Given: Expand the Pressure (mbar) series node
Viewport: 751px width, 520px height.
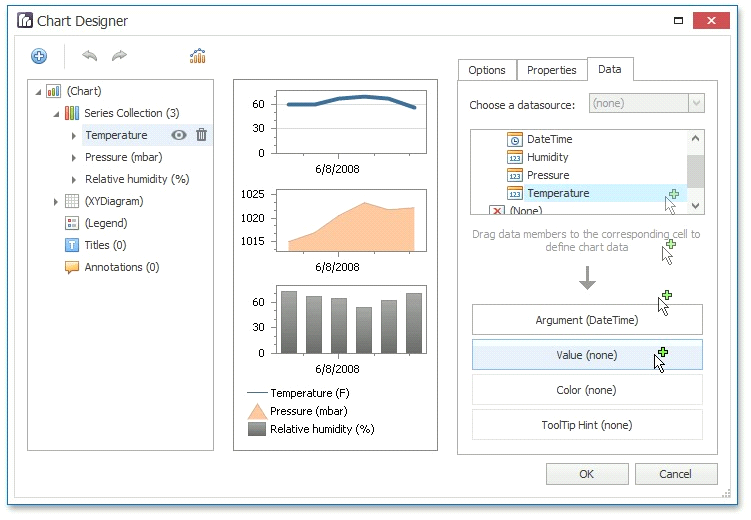Looking at the screenshot, I should click(x=74, y=158).
